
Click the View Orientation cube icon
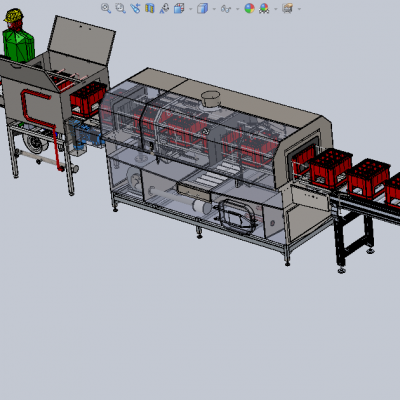[x=179, y=8]
